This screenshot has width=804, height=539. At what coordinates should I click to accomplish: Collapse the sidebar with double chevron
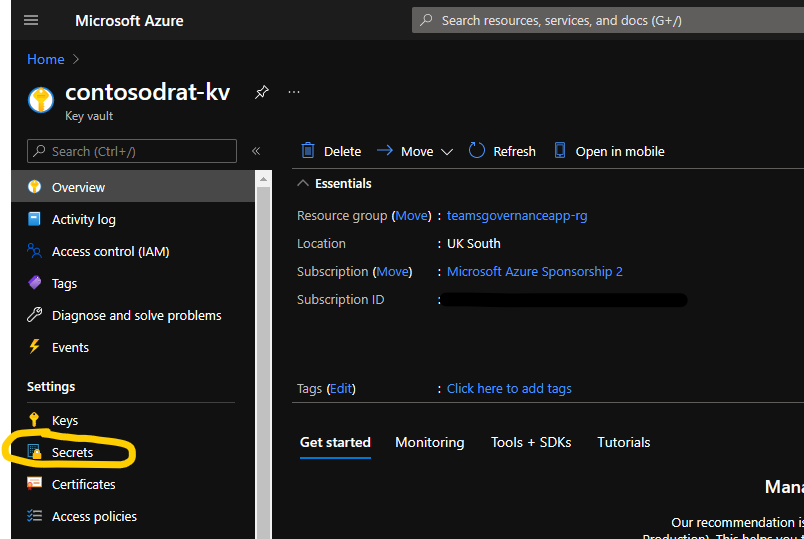coord(256,151)
